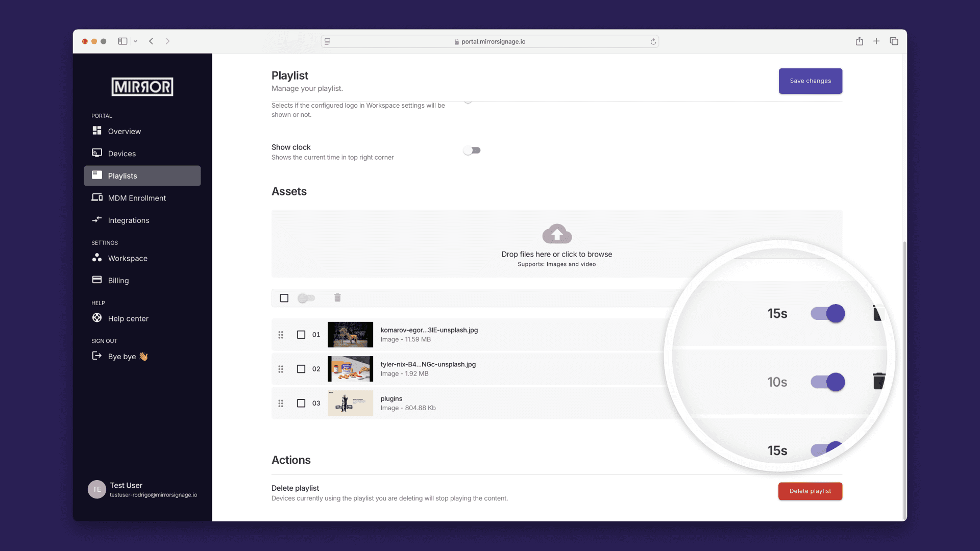Screen dimensions: 980x551
Task: Click bulk delete trash icon in asset toolbar
Action: [337, 298]
